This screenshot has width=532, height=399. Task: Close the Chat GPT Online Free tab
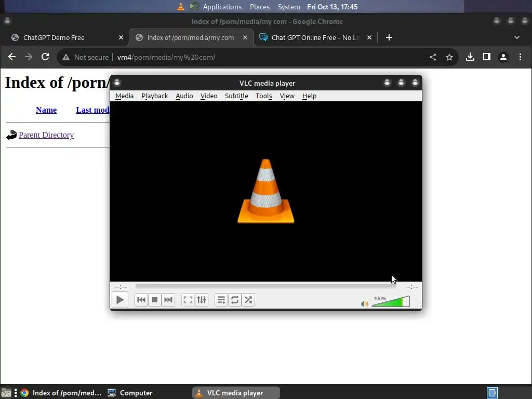coord(369,37)
